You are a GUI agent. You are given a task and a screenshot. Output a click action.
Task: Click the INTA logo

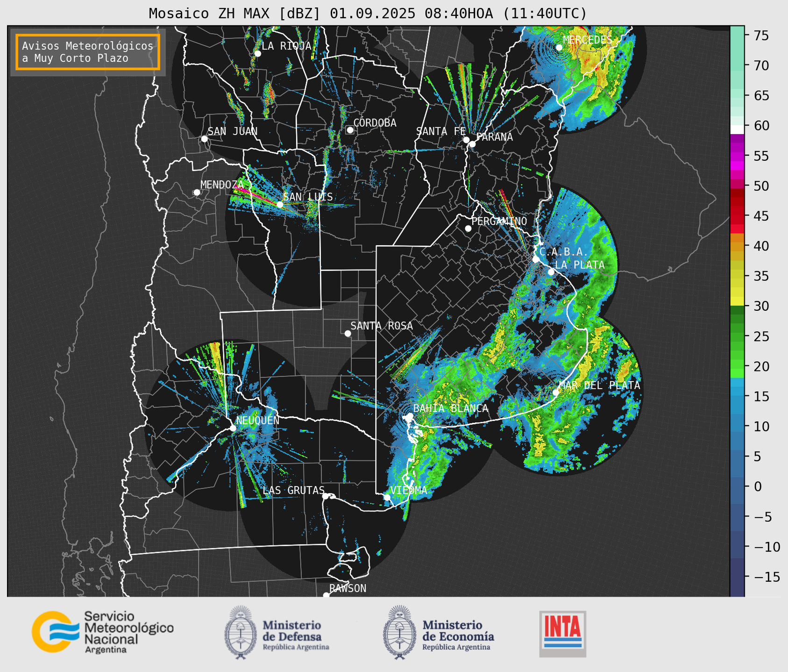(x=563, y=634)
